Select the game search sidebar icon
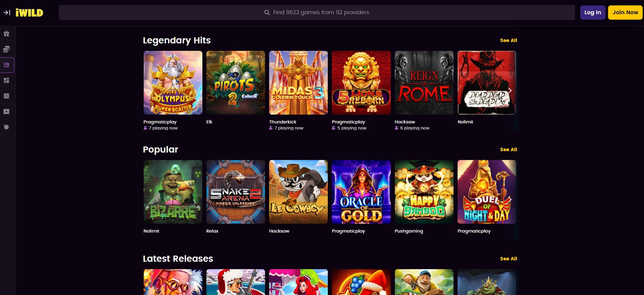 (7, 65)
